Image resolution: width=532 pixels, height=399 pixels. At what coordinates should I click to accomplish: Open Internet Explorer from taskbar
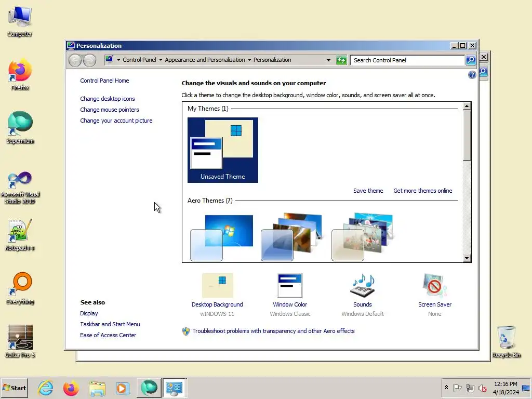tap(46, 388)
